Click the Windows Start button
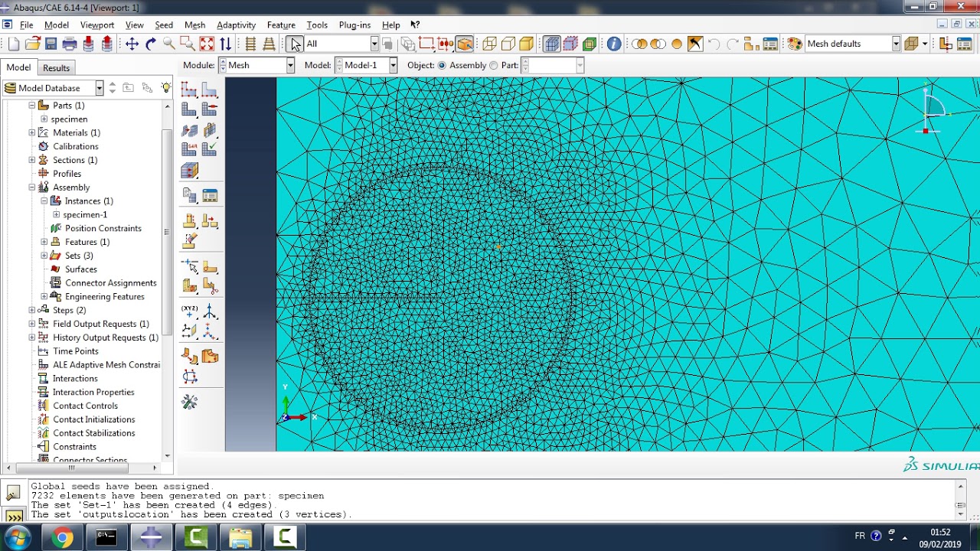Image resolution: width=980 pixels, height=551 pixels. point(17,536)
